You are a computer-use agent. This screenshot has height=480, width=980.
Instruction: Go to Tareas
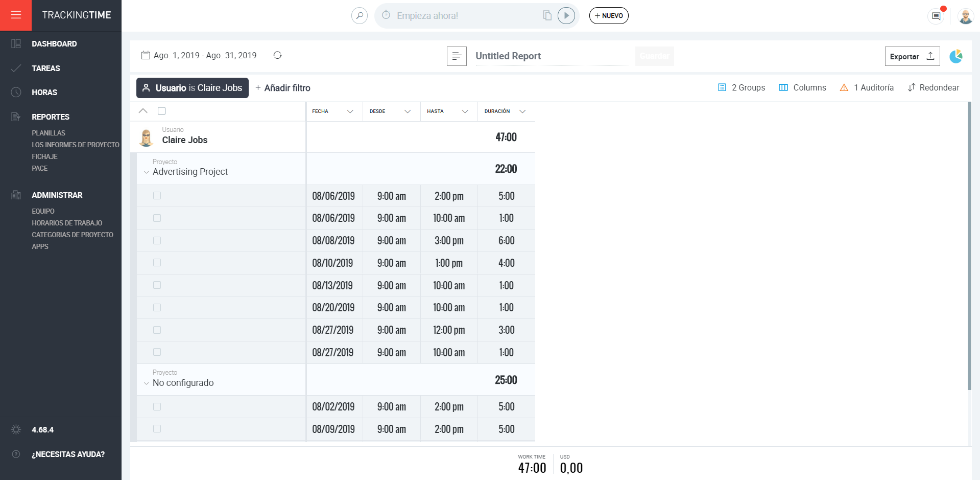(46, 68)
